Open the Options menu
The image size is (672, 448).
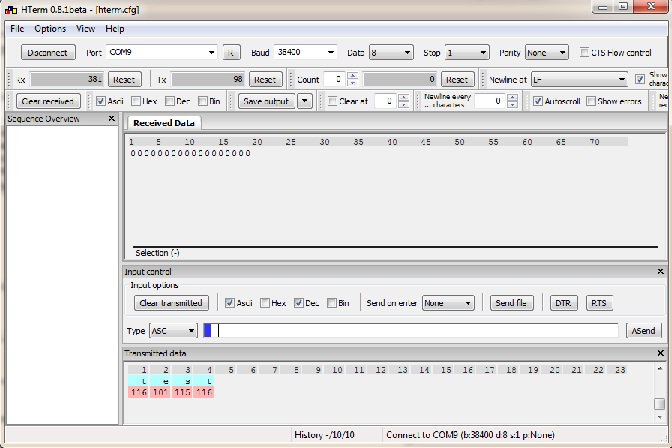(50, 29)
